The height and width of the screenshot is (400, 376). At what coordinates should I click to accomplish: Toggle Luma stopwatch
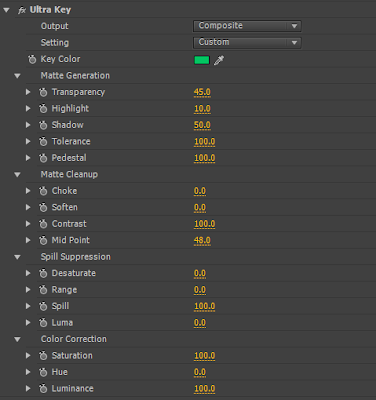[x=43, y=323]
